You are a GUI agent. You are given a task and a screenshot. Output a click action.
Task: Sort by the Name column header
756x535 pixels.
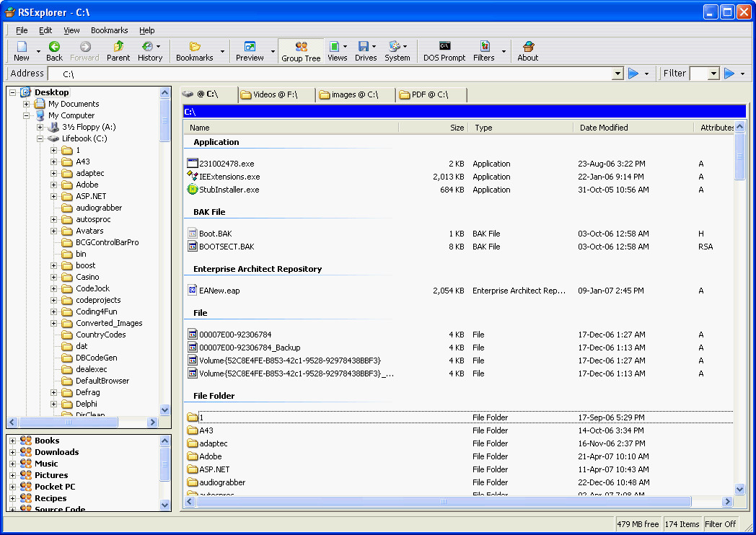pos(291,128)
